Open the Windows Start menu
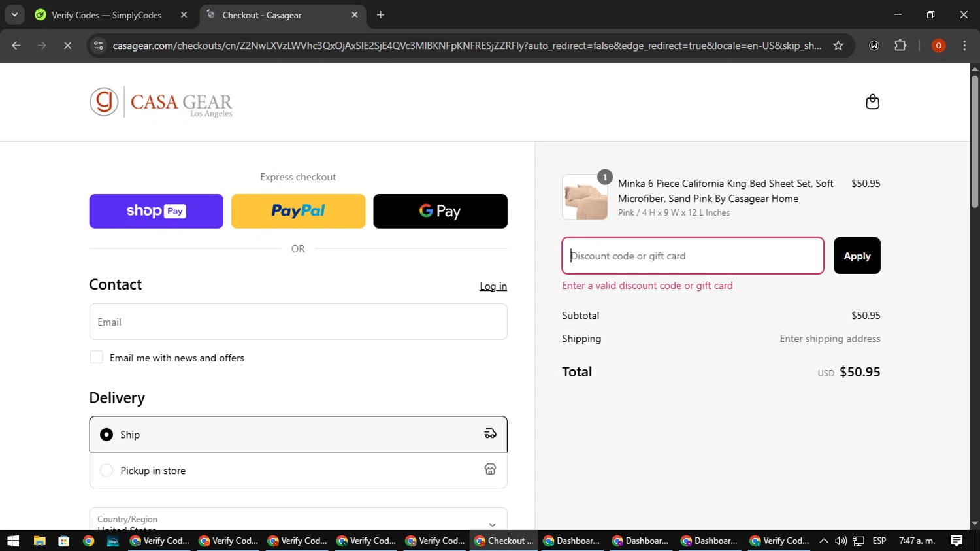980x551 pixels. point(13,541)
